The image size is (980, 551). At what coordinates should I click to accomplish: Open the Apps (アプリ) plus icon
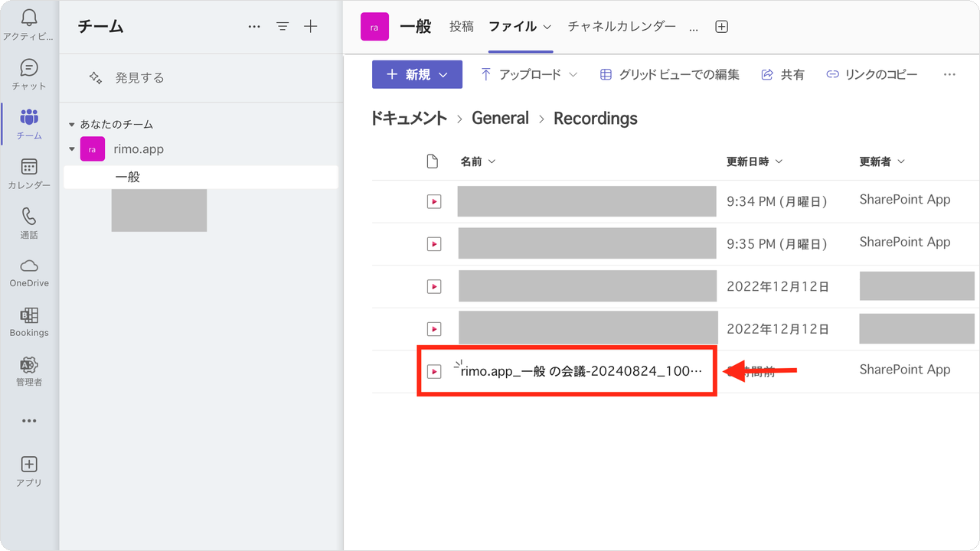[29, 464]
